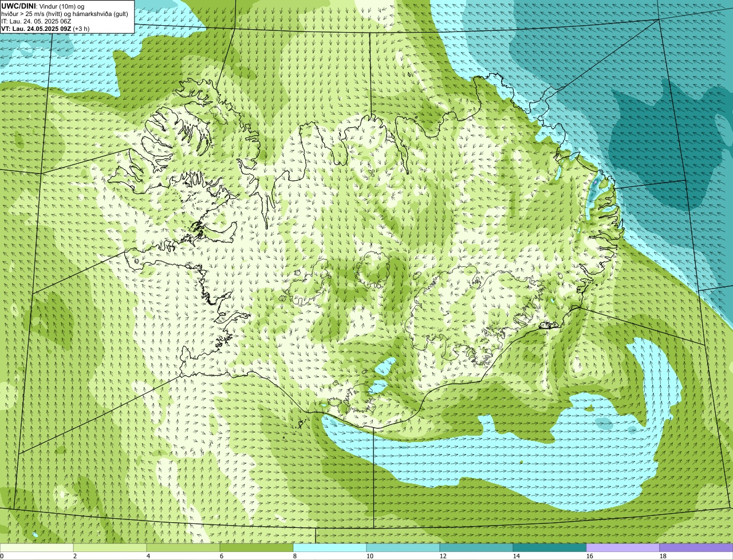Click the "IT: Lau. 24. 05. 2025 06Z" line
Viewport: 733px width, 560px height.
pyautogui.click(x=37, y=21)
